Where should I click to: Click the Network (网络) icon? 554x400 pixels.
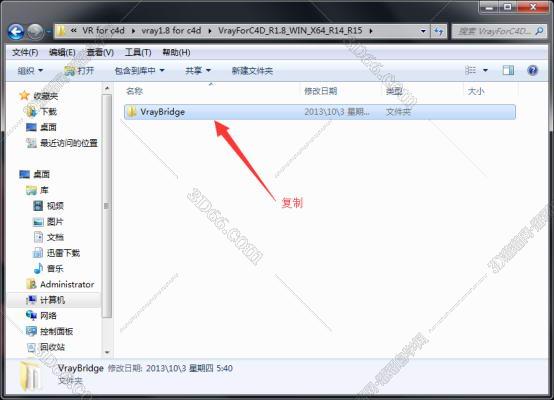tap(31, 315)
